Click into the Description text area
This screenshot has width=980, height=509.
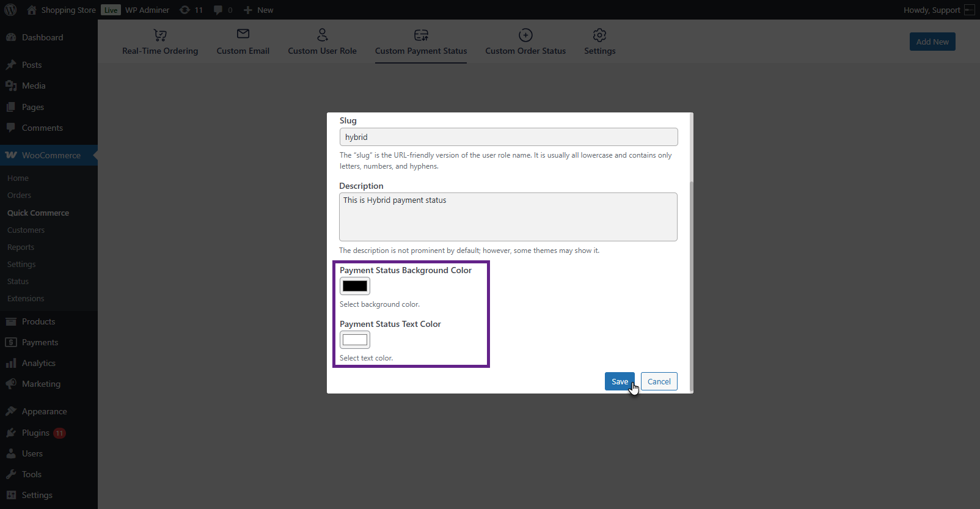pyautogui.click(x=508, y=217)
